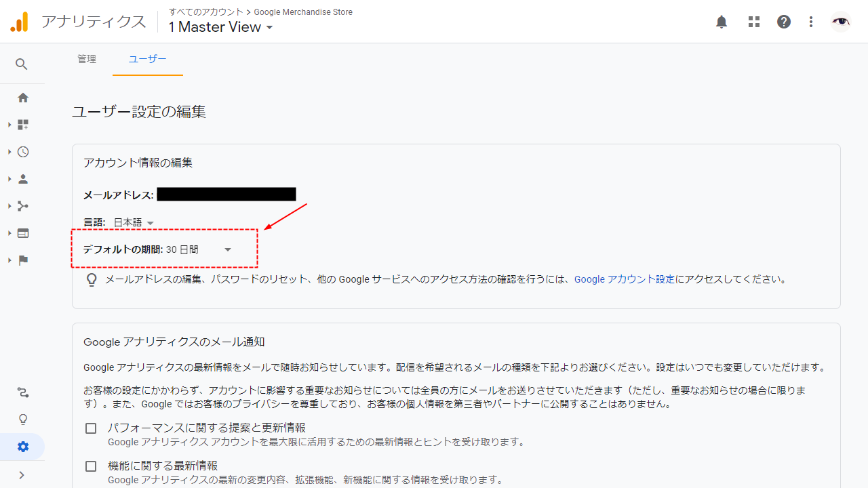Open the Behavior icon in sidebar

pos(23,233)
